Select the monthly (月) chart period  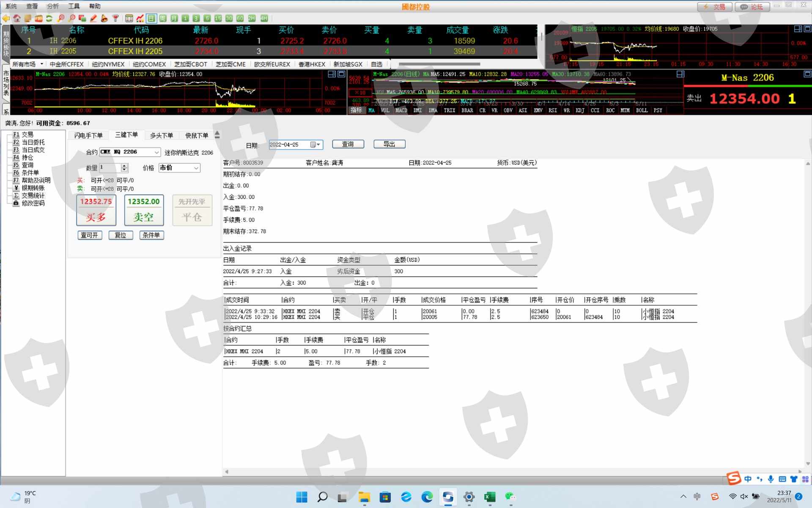174,18
